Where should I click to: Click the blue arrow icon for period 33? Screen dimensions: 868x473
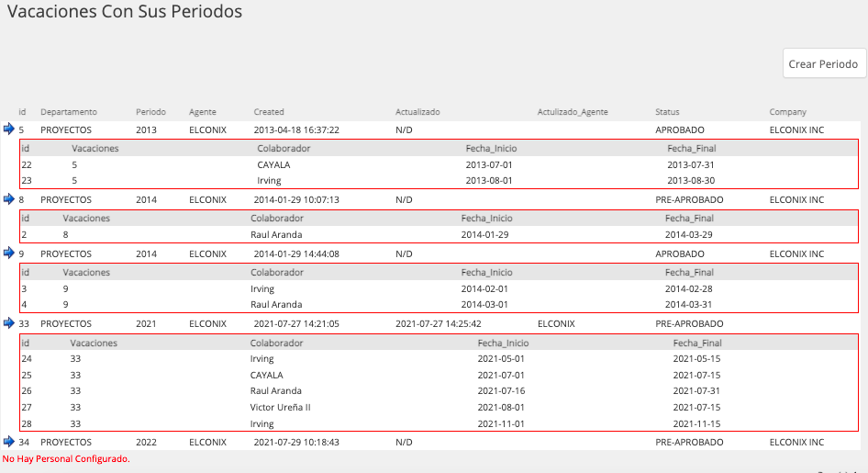[9, 323]
